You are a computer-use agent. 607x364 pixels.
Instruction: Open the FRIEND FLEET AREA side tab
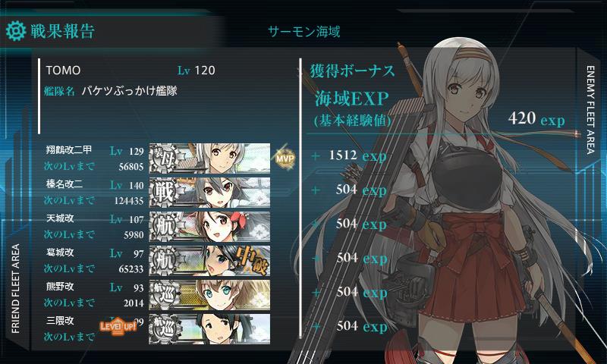pyautogui.click(x=15, y=288)
